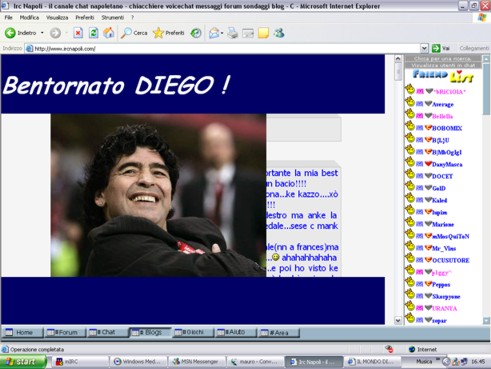The height and width of the screenshot is (369, 491).
Task: Expand the address bar dropdown arrow
Action: (424, 48)
